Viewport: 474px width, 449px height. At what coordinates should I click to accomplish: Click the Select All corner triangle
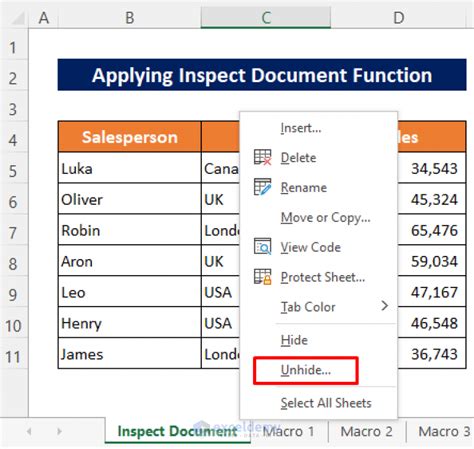[17, 18]
